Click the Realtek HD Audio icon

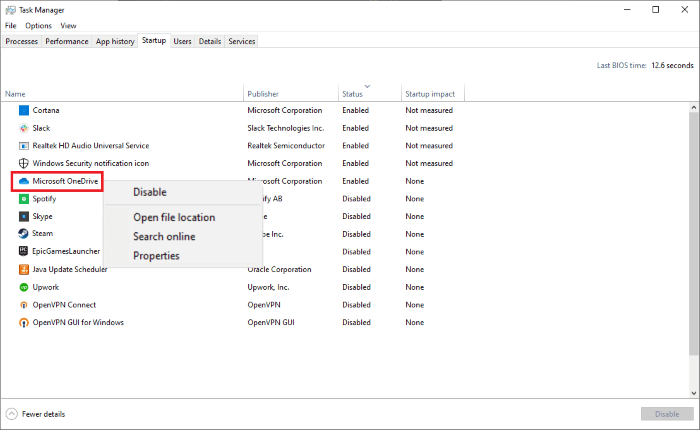tap(24, 146)
